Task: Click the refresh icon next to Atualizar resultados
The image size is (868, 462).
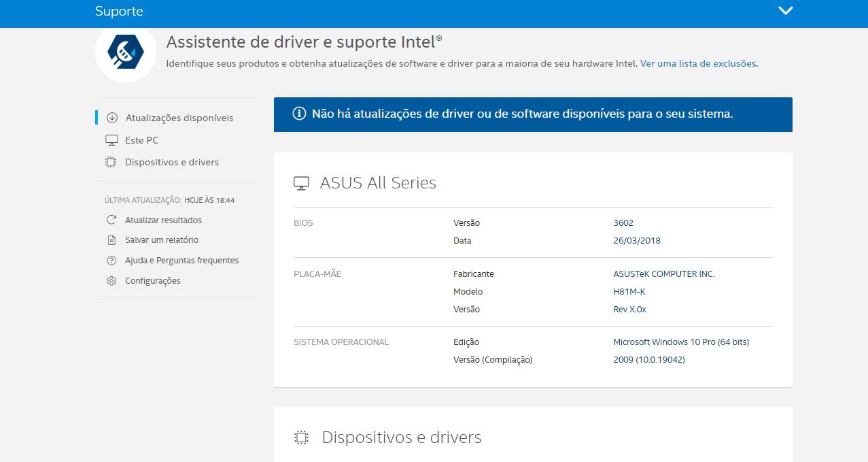Action: click(111, 220)
